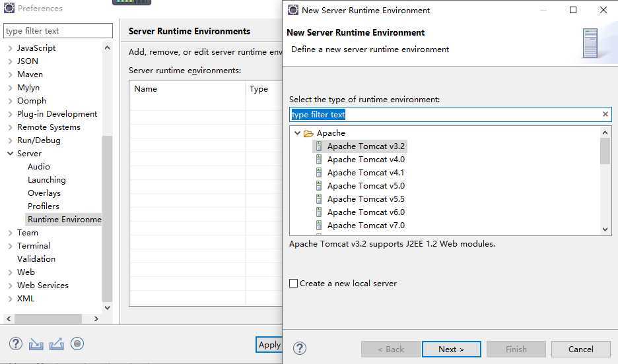Click the preferences tree scroll-left arrow
This screenshot has width=618, height=364.
(x=9, y=318)
